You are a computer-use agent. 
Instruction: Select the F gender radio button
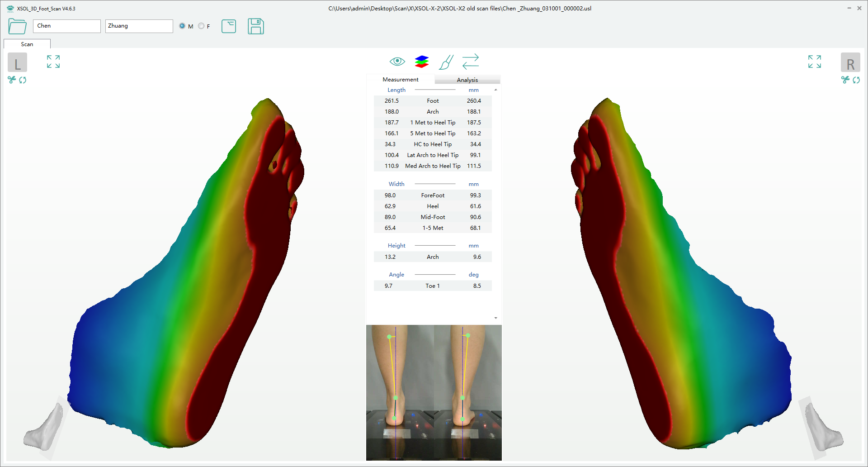[x=201, y=26]
